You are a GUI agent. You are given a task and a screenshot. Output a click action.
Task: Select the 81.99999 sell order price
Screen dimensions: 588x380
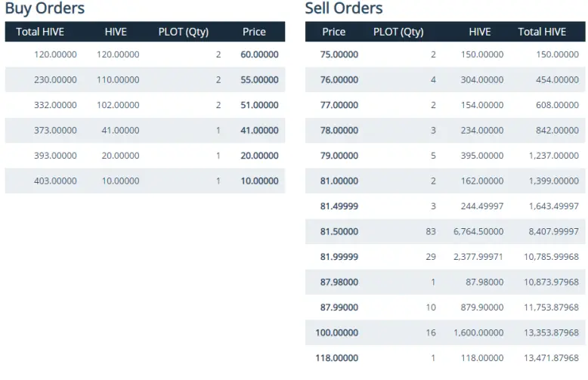[339, 257]
